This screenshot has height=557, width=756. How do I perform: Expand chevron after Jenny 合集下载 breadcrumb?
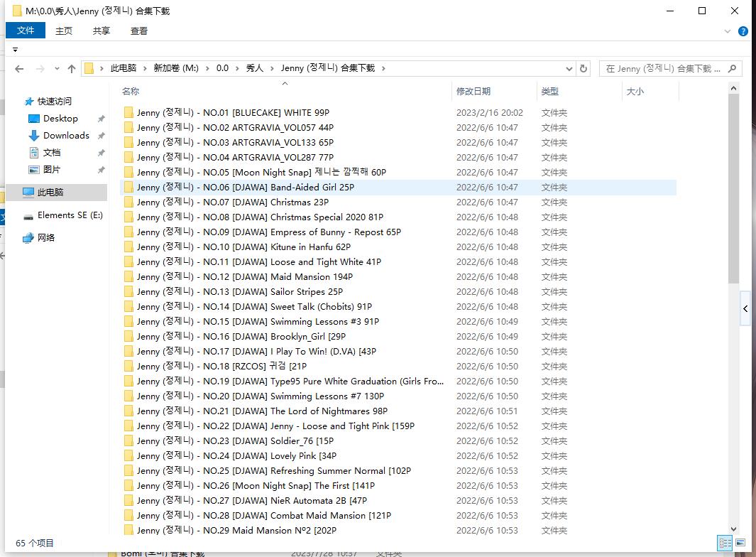coord(383,68)
